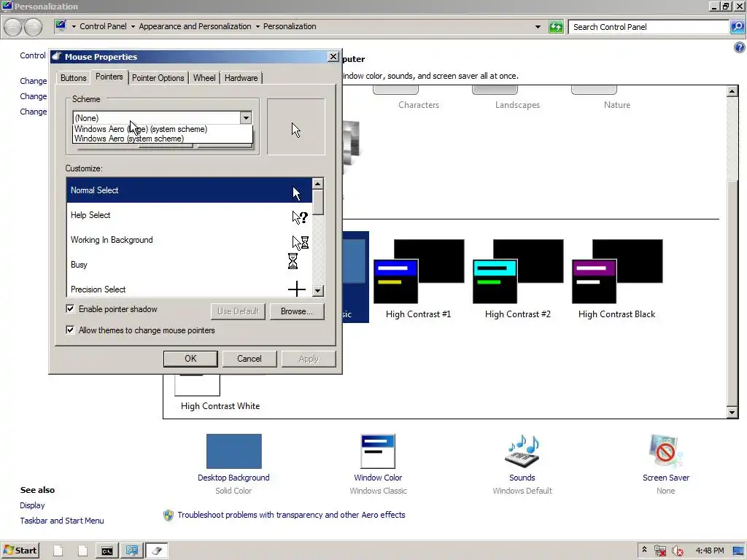
Task: Open Desktop Background settings
Action: click(233, 464)
